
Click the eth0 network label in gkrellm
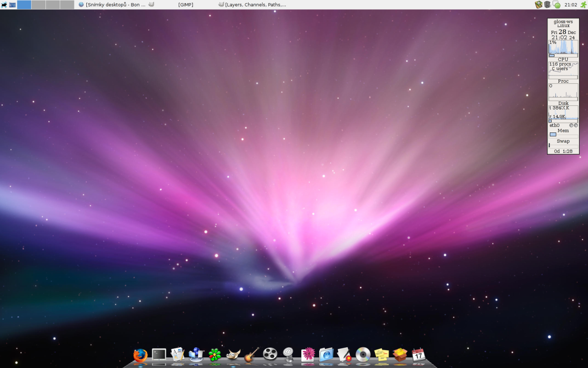click(554, 125)
